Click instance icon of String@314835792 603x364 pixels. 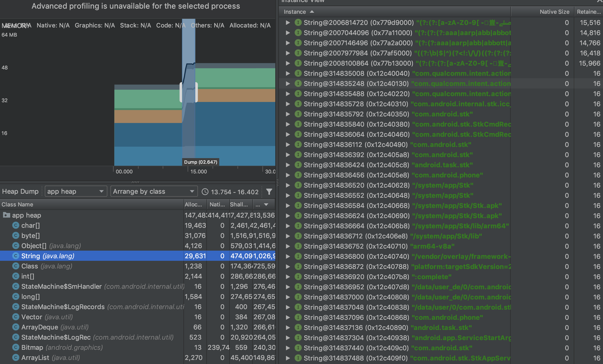pos(298,114)
